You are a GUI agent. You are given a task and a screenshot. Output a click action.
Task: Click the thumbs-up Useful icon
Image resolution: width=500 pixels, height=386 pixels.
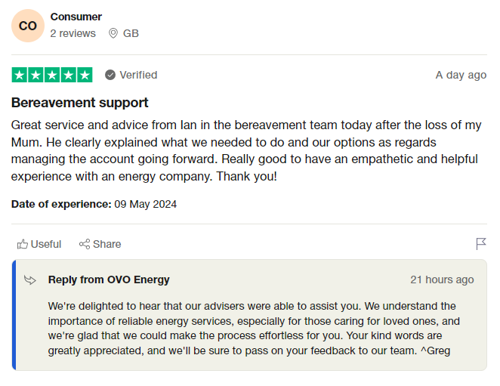click(22, 244)
